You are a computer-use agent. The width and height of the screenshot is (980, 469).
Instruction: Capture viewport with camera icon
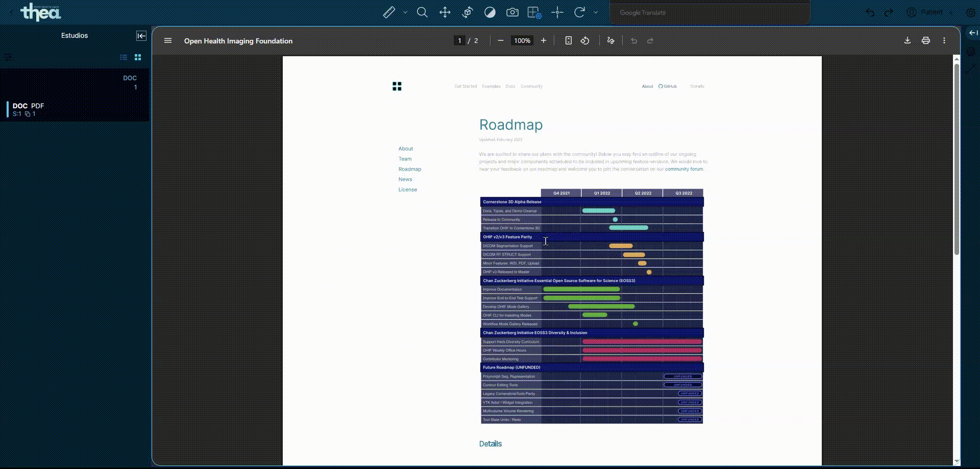point(512,12)
